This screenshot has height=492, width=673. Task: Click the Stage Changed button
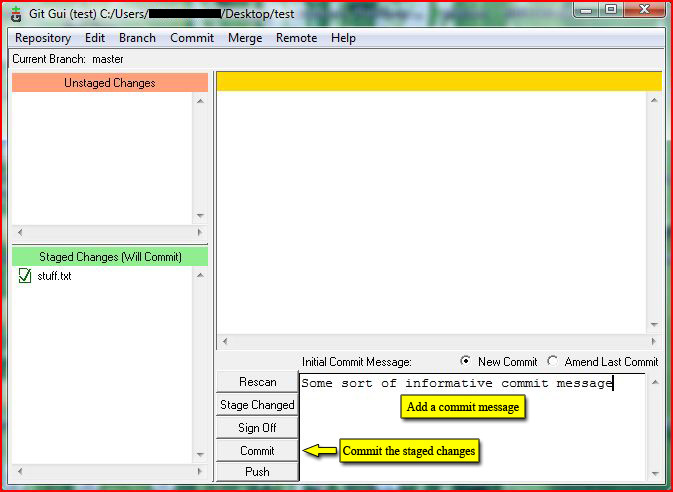coord(257,405)
